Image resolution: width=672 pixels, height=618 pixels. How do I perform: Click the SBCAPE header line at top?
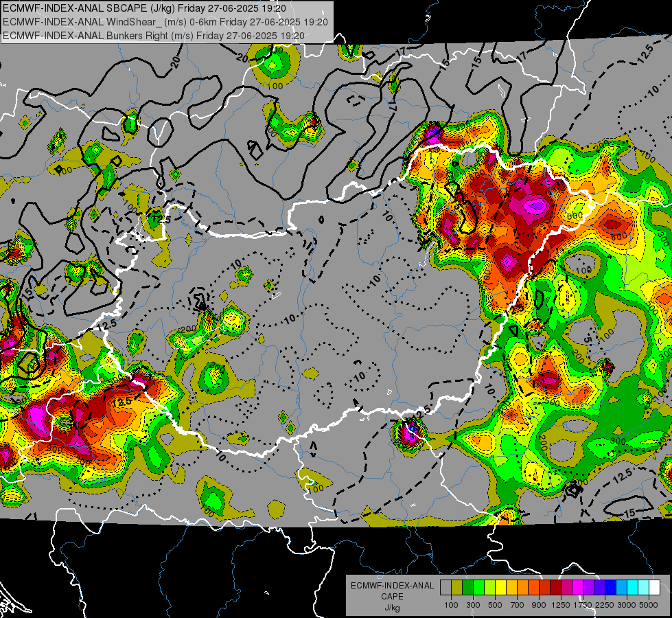(x=144, y=8)
